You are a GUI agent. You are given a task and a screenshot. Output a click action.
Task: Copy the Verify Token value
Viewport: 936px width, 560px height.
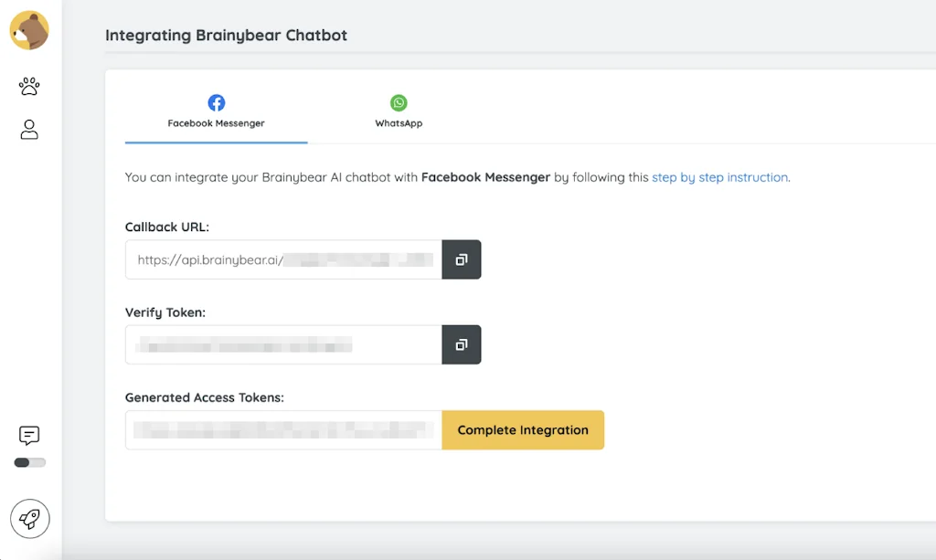pos(462,344)
